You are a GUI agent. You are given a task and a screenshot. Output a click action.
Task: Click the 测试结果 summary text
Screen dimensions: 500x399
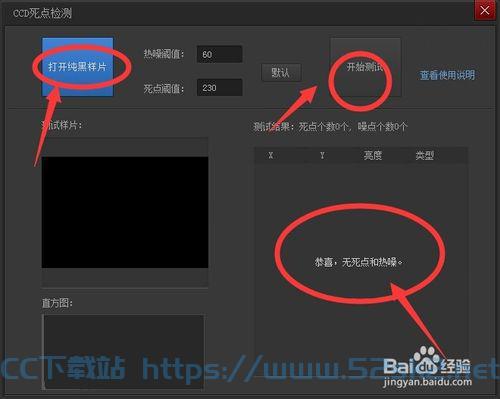[330, 127]
